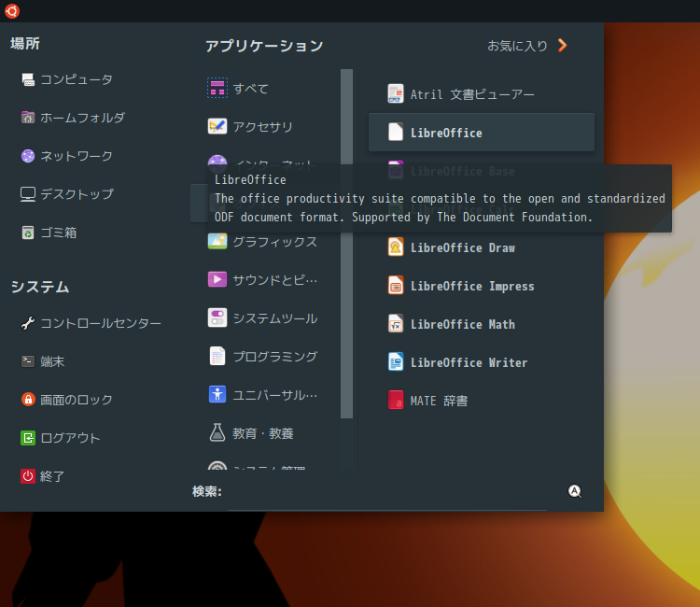Select ユニバーサルアクセス category icon
700x607 pixels.
point(217,394)
